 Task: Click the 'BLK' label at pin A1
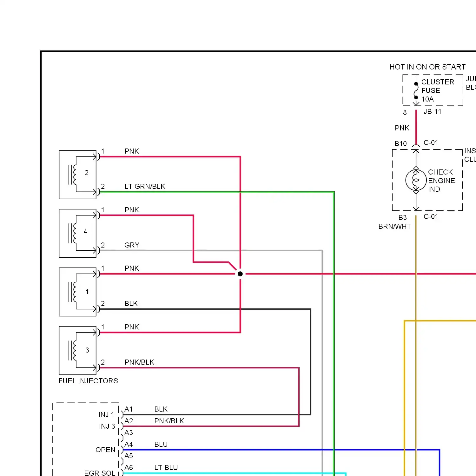tap(161, 409)
